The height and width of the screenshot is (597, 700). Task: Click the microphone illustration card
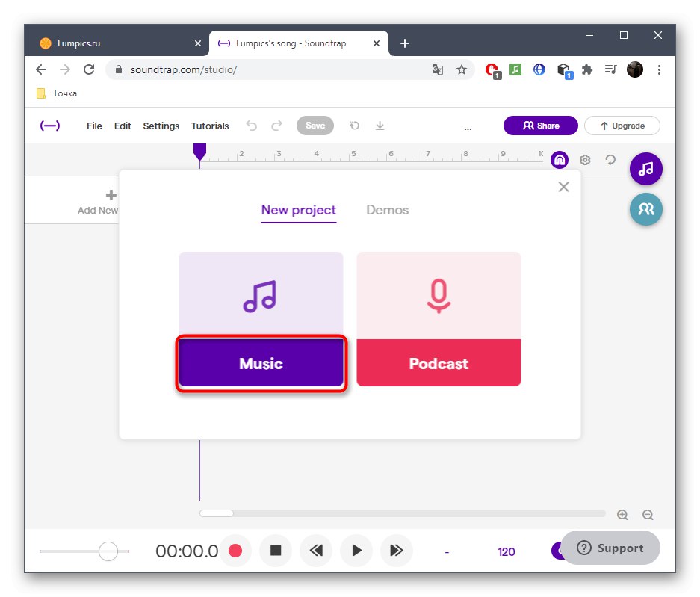point(439,296)
